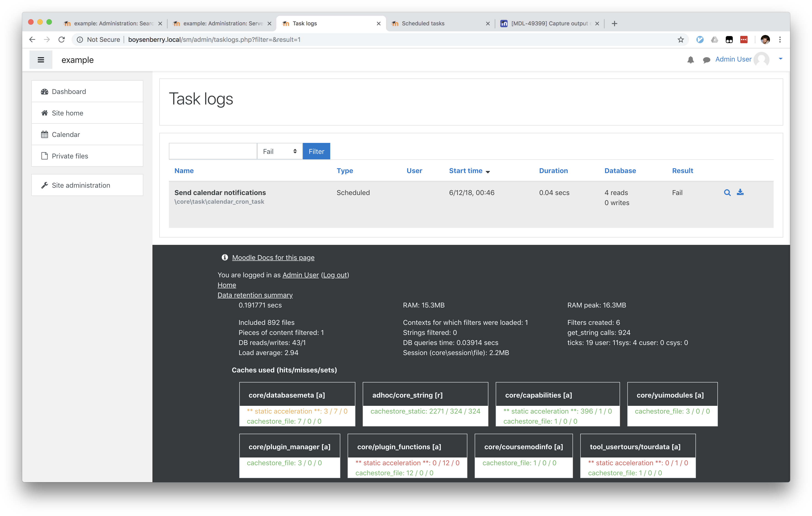Click the browser back arrow
The image size is (812, 516).
tap(32, 40)
